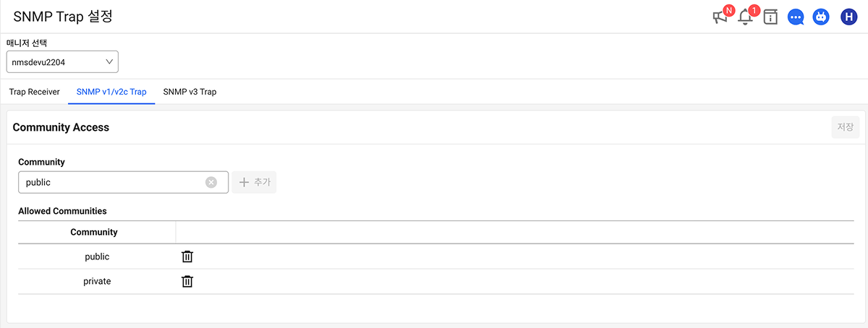Viewport: 868px width, 328px height.
Task: Delete the private community entry
Action: (187, 281)
